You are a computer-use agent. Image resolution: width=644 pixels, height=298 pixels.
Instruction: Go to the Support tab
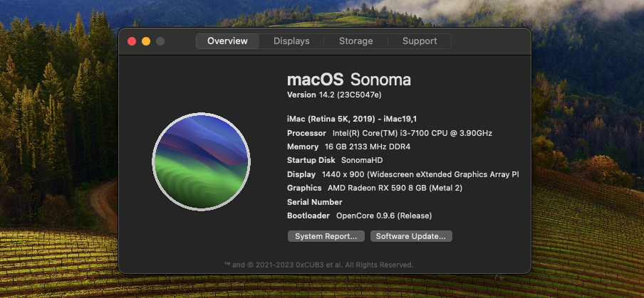click(x=420, y=41)
